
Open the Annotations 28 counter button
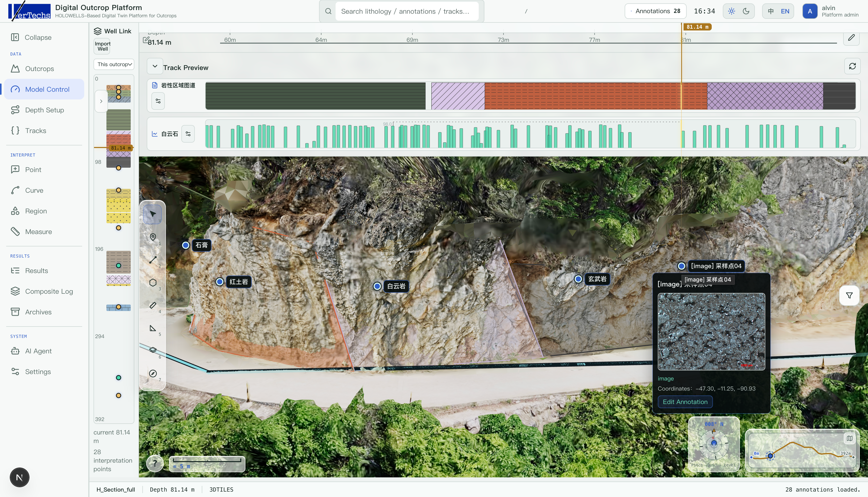click(655, 11)
